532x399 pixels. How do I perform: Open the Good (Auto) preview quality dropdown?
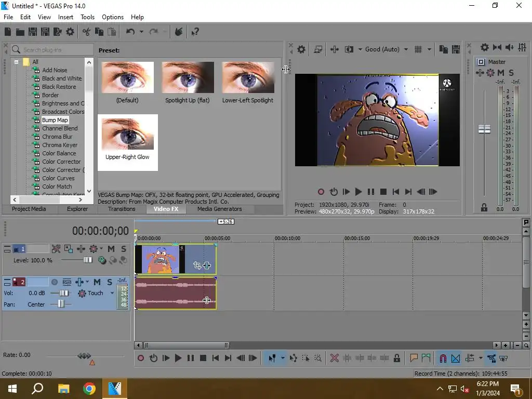(386, 49)
